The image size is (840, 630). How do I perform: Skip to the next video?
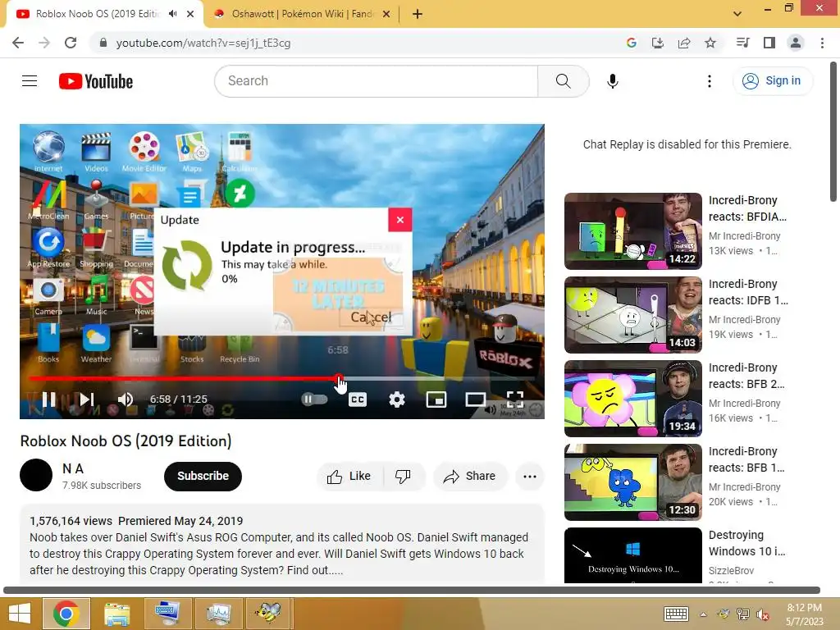coord(86,399)
